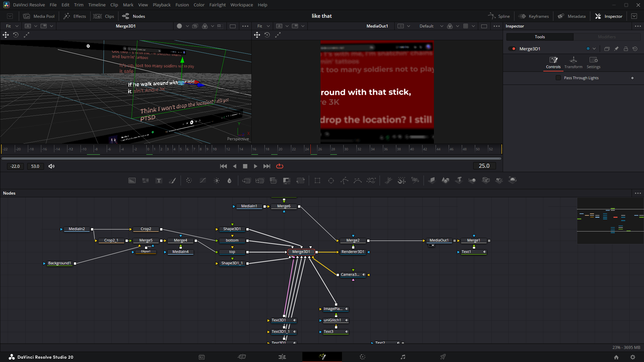The width and height of the screenshot is (644, 362).
Task: Add a Transform node from the toolbar
Action: coord(300,180)
